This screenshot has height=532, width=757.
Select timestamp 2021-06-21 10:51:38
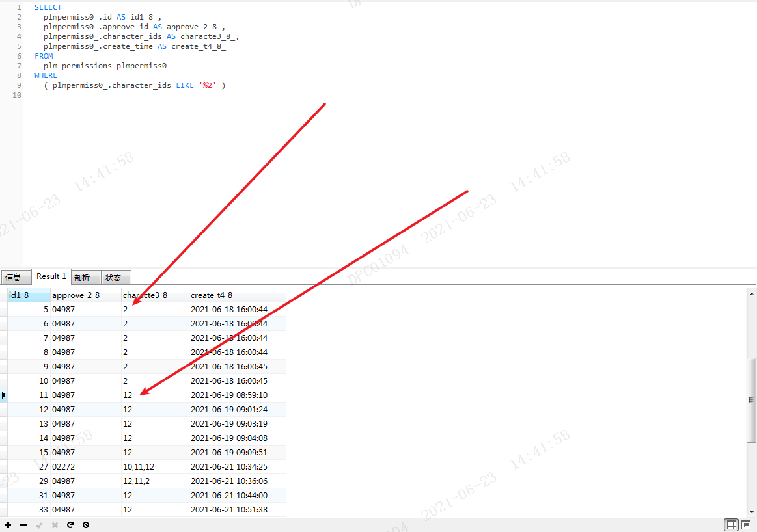tap(237, 510)
